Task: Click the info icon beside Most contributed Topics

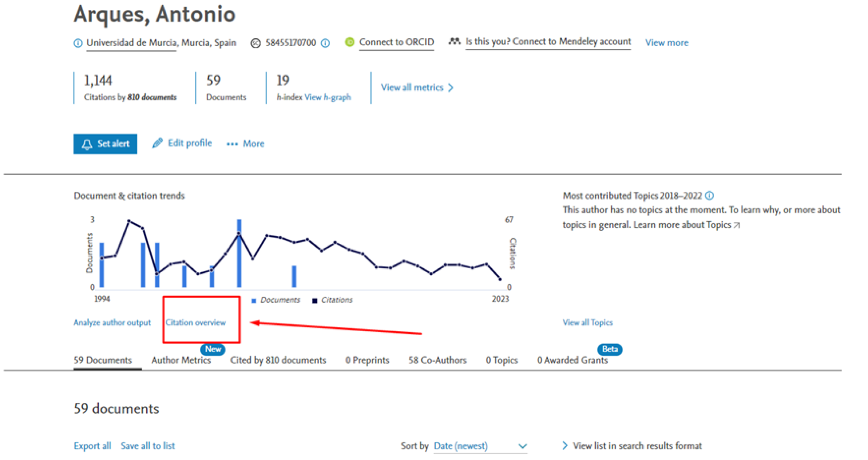Action: pyautogui.click(x=710, y=196)
